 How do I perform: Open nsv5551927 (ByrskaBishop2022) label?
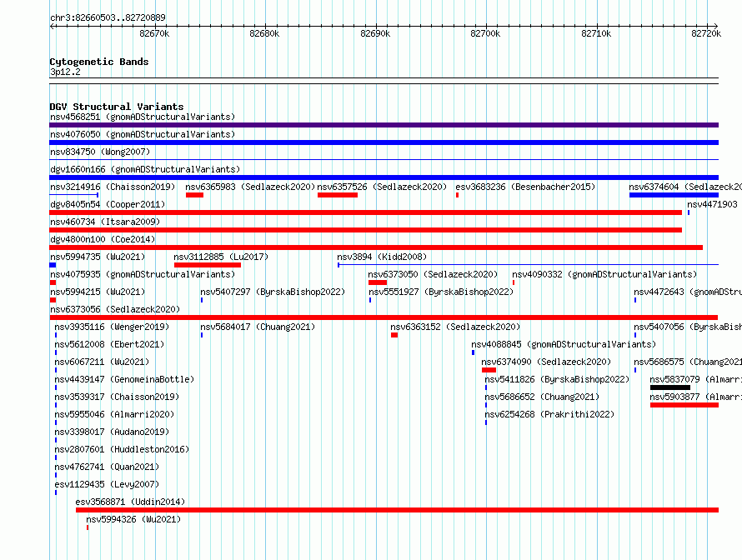point(441,292)
